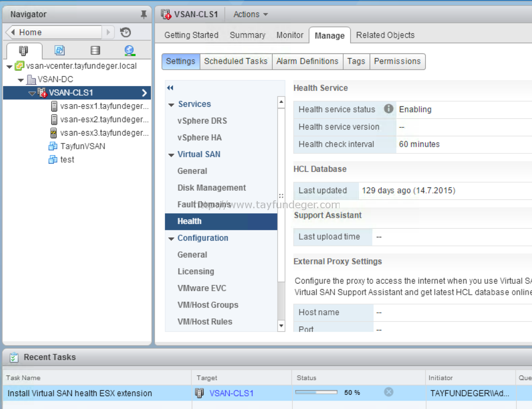Image resolution: width=532 pixels, height=409 pixels.
Task: Collapse the Virtual SAN section
Action: click(171, 155)
